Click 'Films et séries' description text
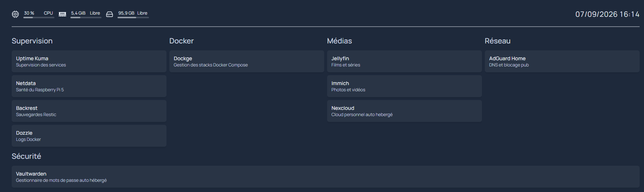This screenshot has height=192, width=644. tap(346, 65)
